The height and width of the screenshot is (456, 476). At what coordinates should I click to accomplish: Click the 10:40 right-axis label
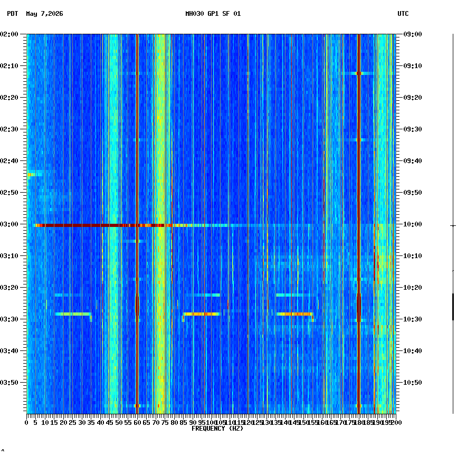413,351
